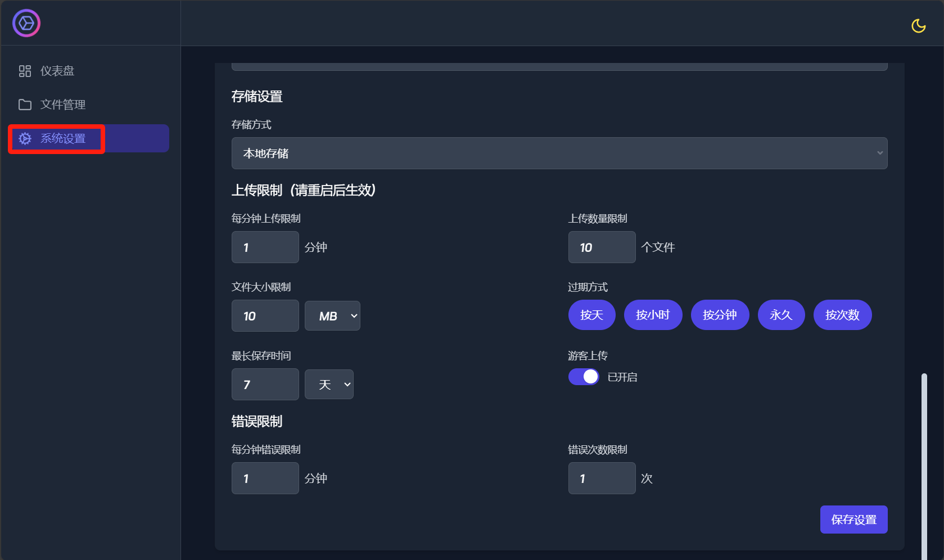Screen dimensions: 944x560
Task: Click the system settings gear icon
Action: tap(25, 139)
